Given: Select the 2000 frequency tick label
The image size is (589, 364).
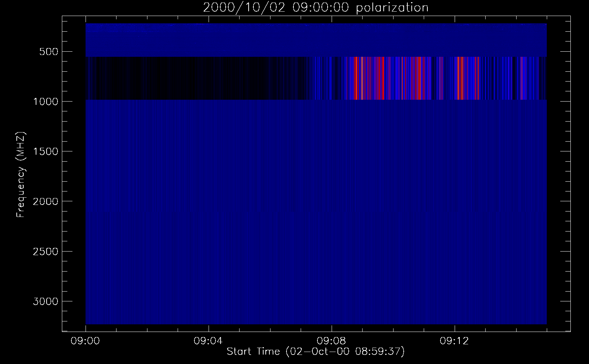Looking at the screenshot, I should tap(46, 201).
